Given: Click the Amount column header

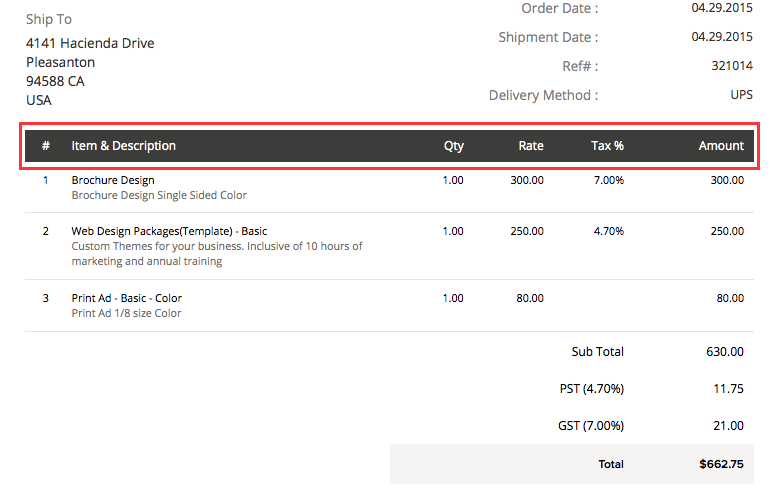Looking at the screenshot, I should (721, 146).
